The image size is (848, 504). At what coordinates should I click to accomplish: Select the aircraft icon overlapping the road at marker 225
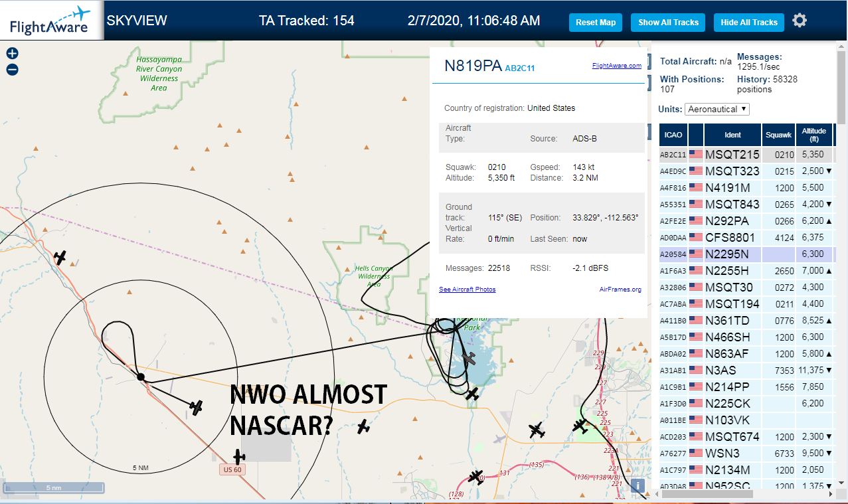(x=580, y=426)
